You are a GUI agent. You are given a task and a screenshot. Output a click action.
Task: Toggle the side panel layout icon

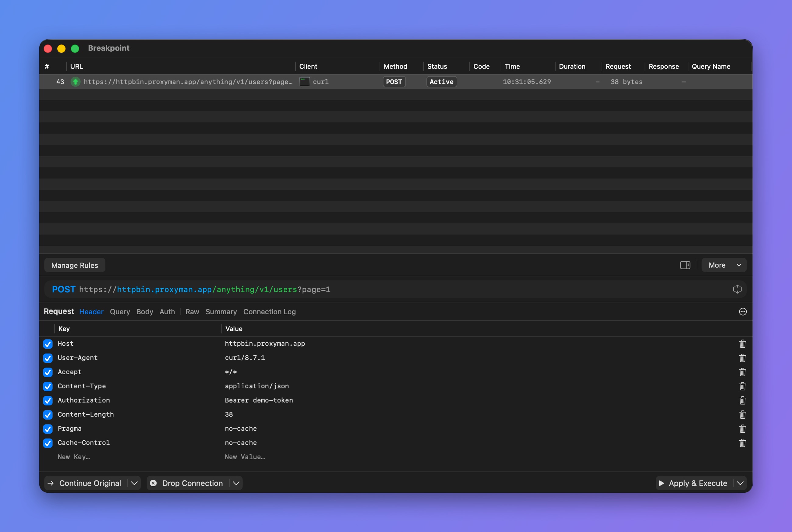pos(685,265)
